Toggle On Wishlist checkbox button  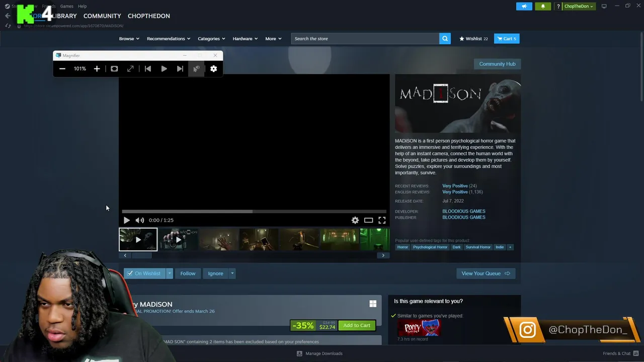144,274
